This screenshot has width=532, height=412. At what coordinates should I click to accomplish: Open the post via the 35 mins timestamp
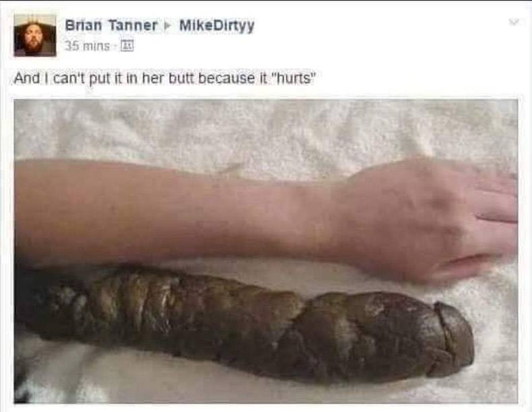tap(87, 46)
